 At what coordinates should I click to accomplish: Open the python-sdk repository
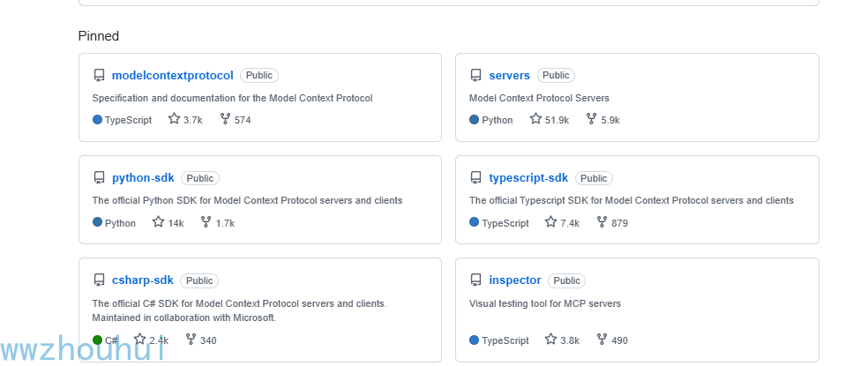[x=143, y=178]
